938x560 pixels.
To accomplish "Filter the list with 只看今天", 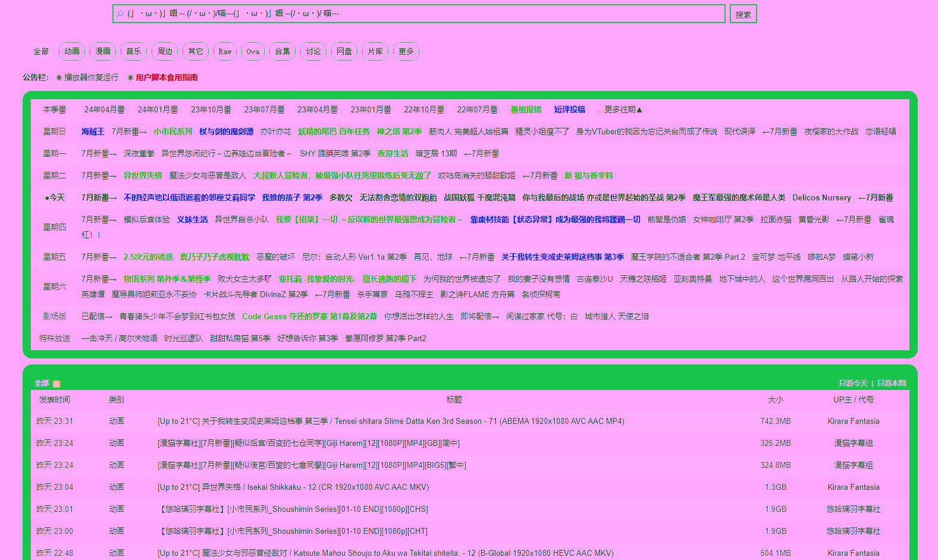I will click(853, 383).
